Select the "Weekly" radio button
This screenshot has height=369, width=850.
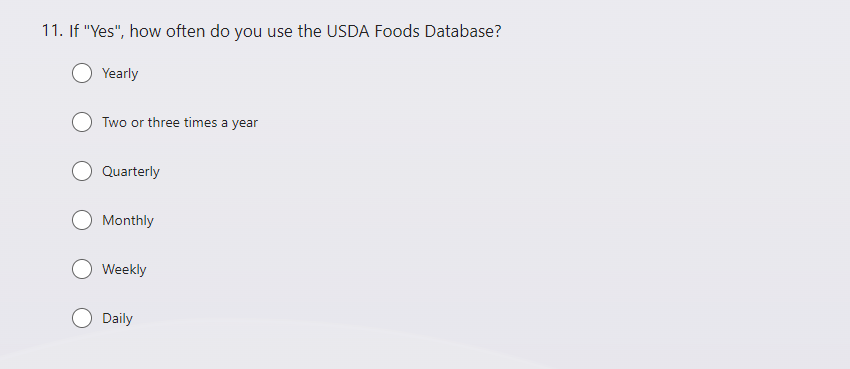[82, 269]
